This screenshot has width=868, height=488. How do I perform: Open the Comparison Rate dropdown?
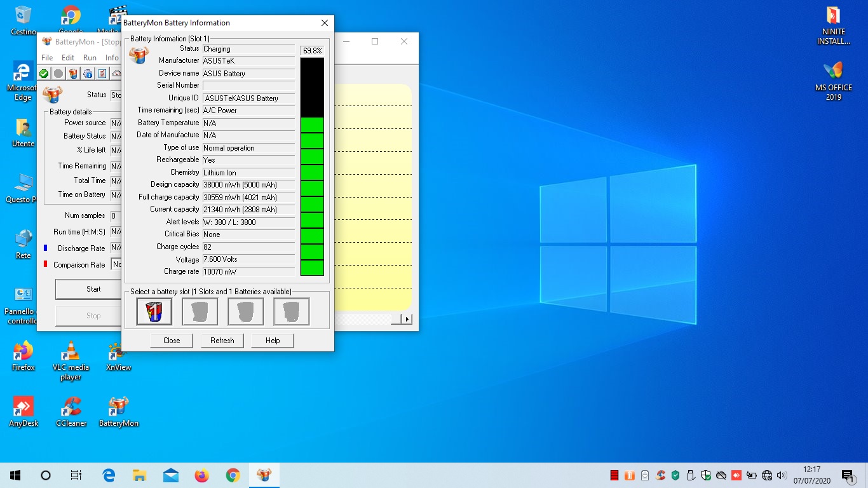[116, 264]
